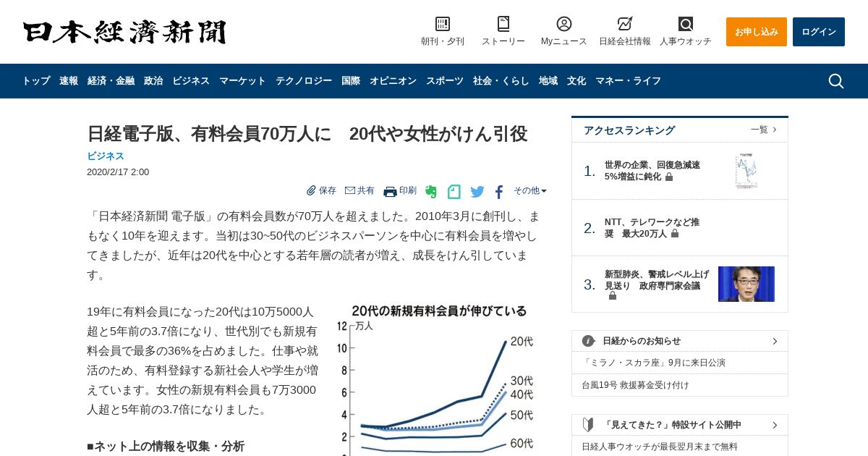The image size is (868, 456).
Task: Open the テクノロジー section
Action: 304,81
